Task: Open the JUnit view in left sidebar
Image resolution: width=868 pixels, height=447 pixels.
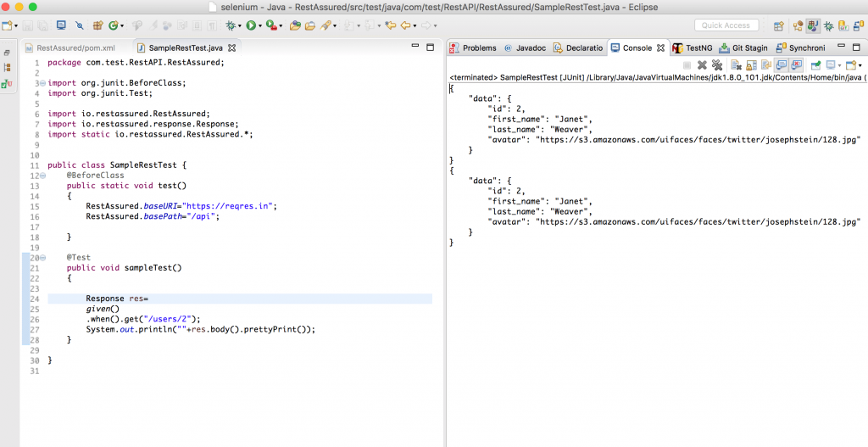Action: 7,83
